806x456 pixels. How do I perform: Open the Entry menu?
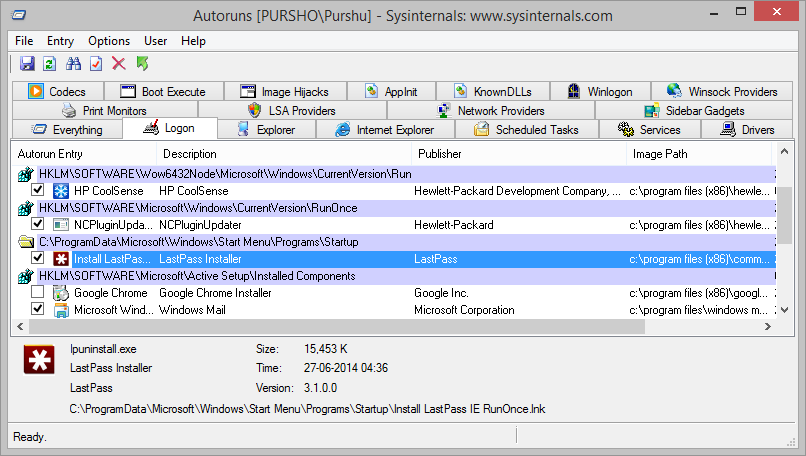60,41
